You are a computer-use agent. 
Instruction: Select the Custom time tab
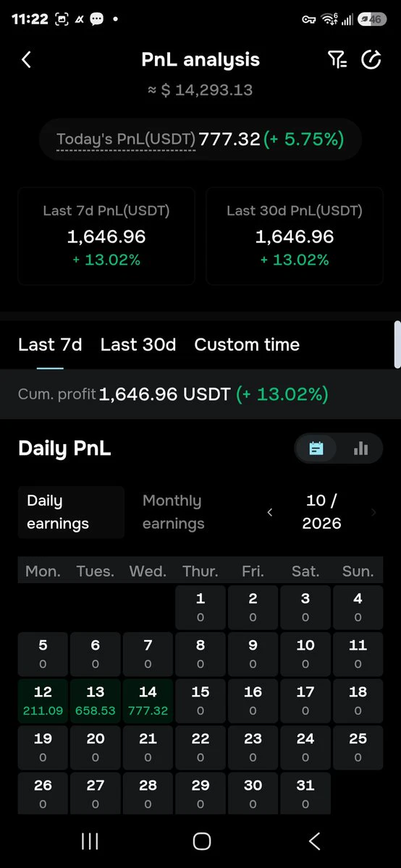coord(247,345)
